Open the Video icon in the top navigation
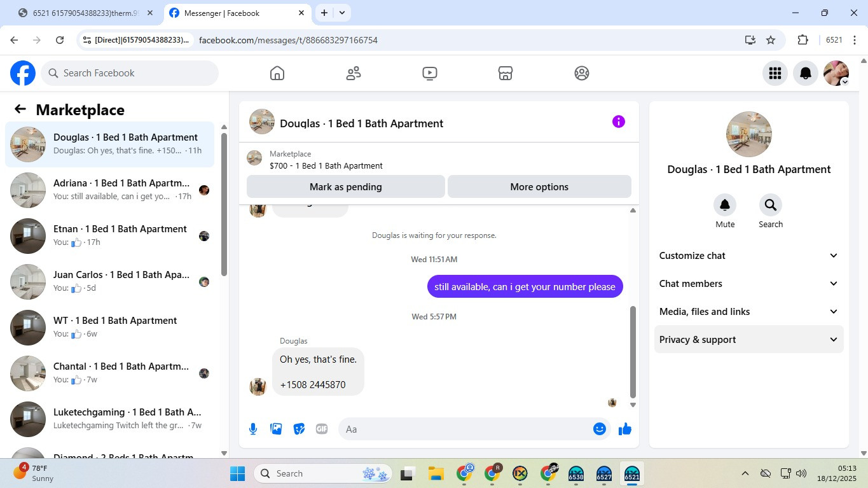The image size is (868, 488). point(430,73)
